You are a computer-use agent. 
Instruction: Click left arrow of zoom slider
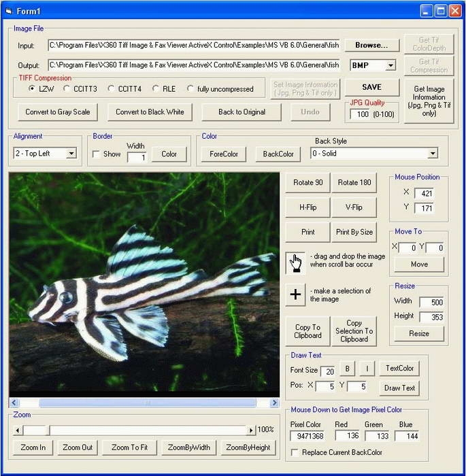[x=18, y=430]
